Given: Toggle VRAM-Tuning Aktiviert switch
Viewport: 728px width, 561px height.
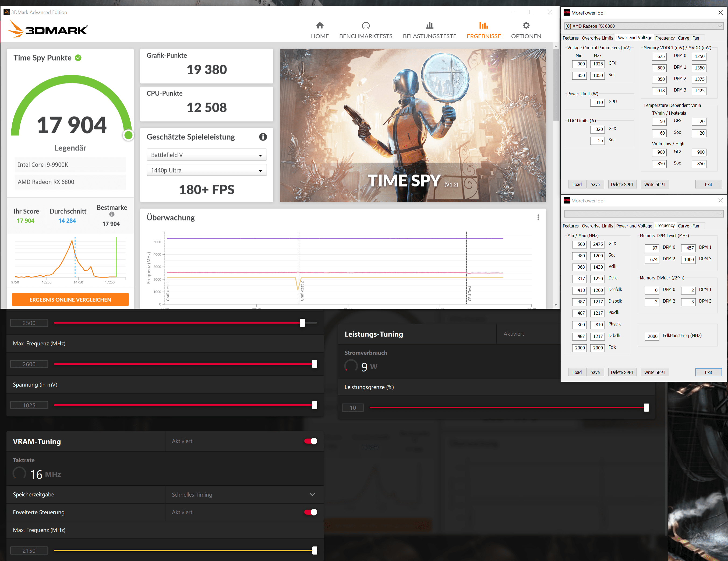Looking at the screenshot, I should point(310,441).
